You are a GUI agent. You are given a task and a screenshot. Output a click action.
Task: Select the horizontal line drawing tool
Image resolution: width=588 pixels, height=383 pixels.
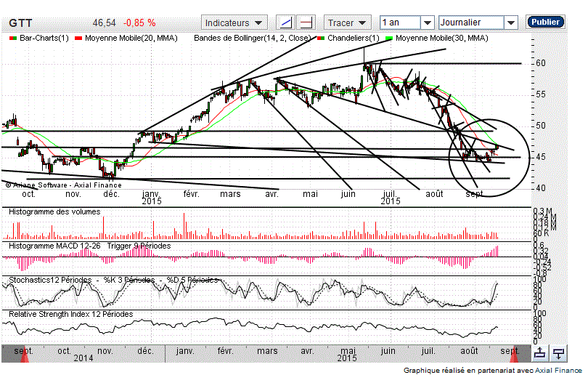point(306,23)
